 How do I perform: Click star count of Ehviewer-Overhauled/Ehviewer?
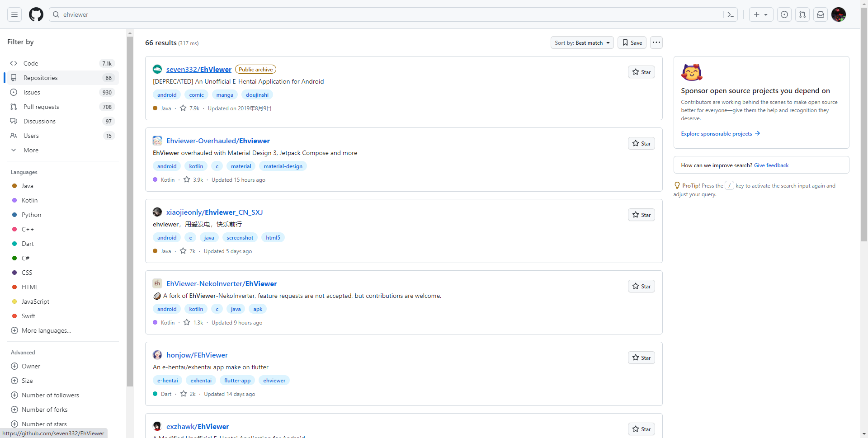coord(193,180)
